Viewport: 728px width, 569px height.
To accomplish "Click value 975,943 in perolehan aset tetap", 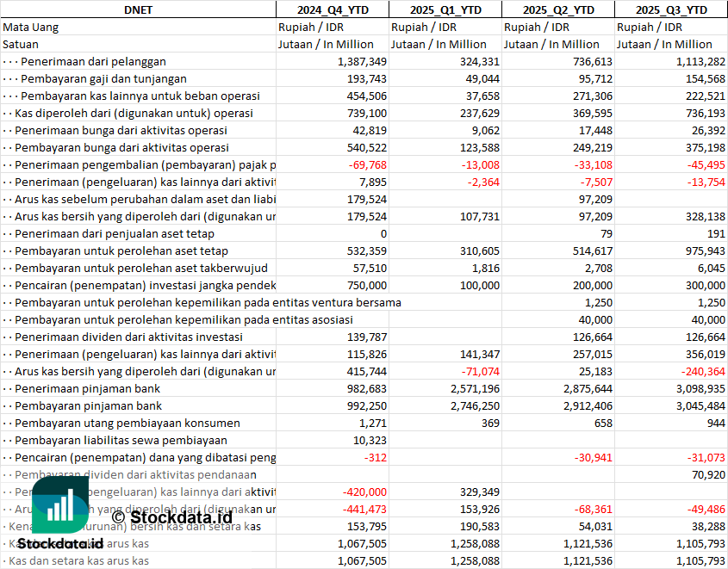I will pos(706,250).
